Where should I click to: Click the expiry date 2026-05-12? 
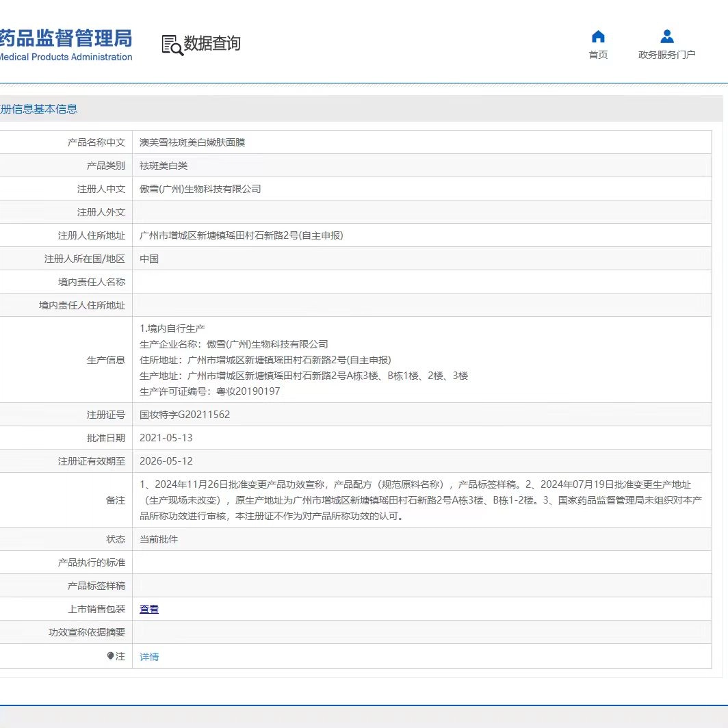[x=166, y=461]
